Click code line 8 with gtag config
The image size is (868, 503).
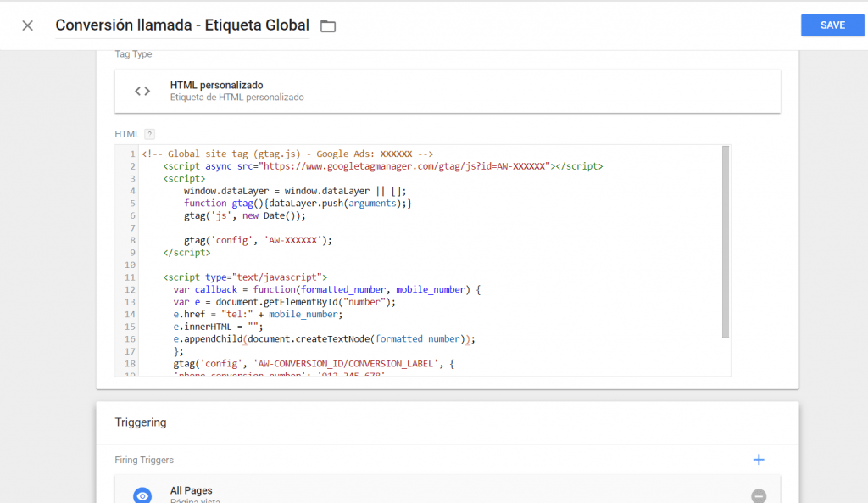pos(258,240)
